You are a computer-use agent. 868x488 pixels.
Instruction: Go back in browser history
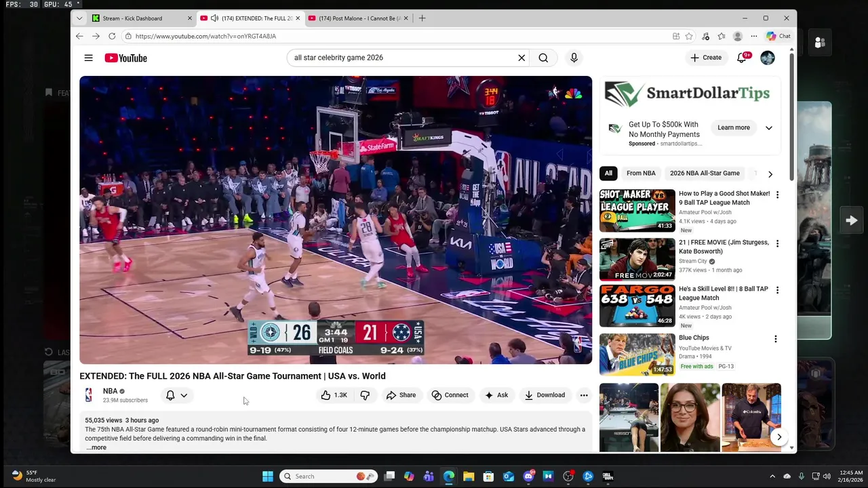[x=79, y=36]
